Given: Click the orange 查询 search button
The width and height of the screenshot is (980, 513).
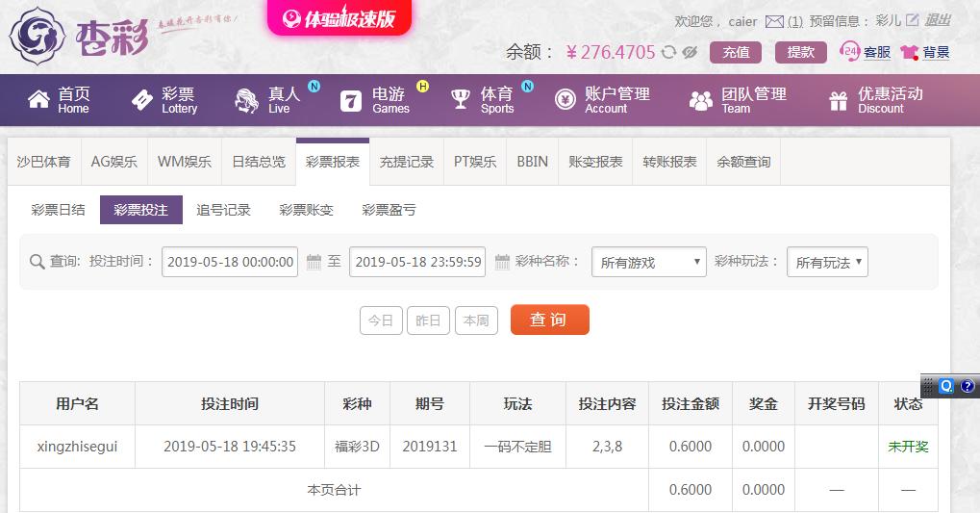Looking at the screenshot, I should pyautogui.click(x=549, y=320).
